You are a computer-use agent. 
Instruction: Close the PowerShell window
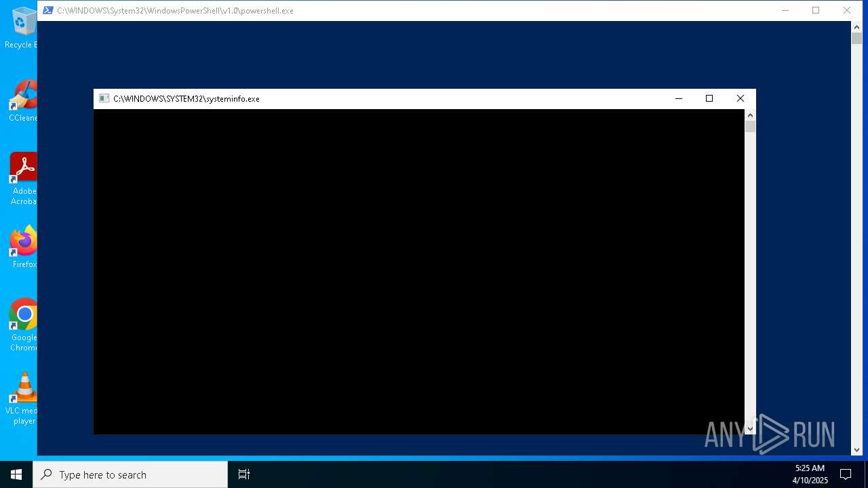coord(847,10)
